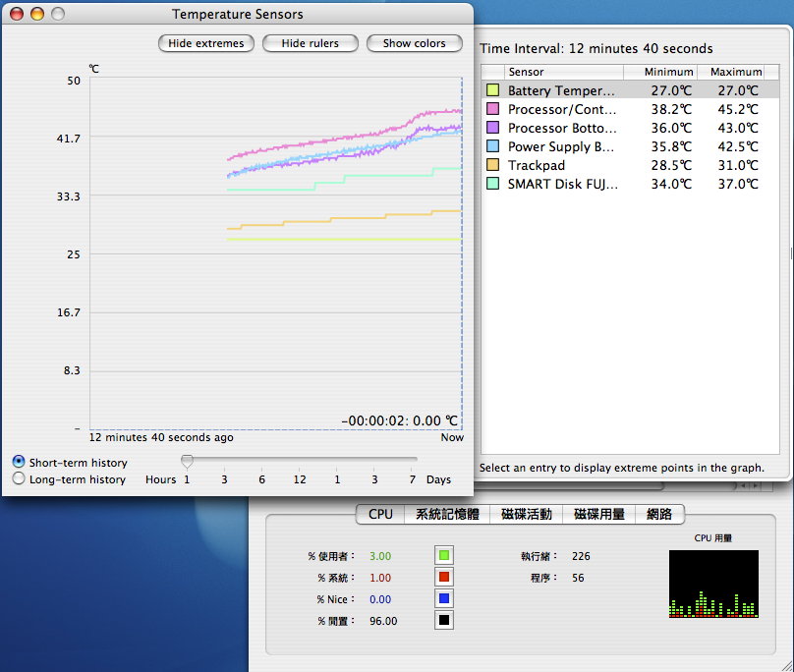
Task: Select the Short-term history radio button
Action: point(19,462)
